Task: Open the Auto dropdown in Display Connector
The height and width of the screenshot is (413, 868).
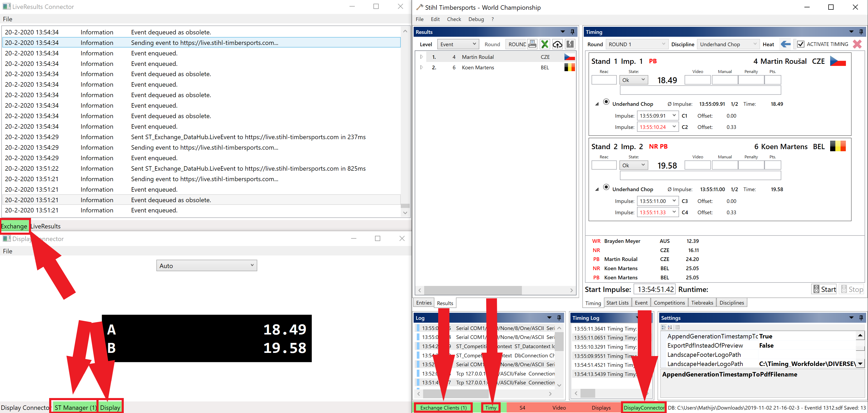Action: (207, 265)
